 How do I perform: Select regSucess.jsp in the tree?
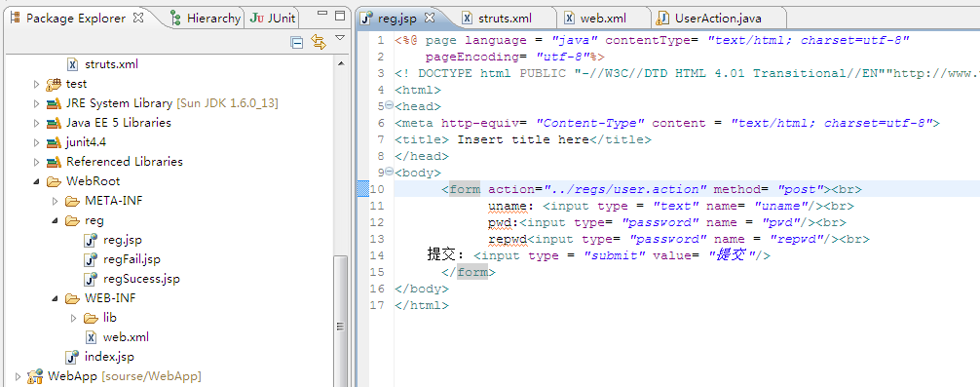tap(141, 278)
